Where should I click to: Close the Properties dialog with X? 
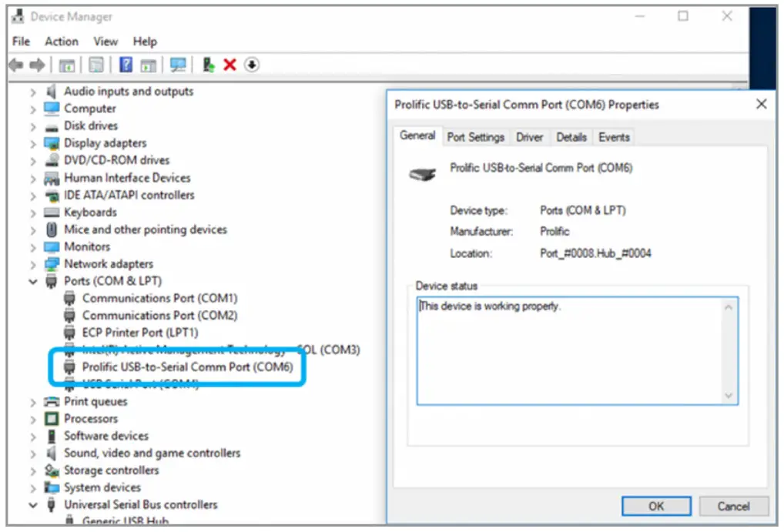761,104
